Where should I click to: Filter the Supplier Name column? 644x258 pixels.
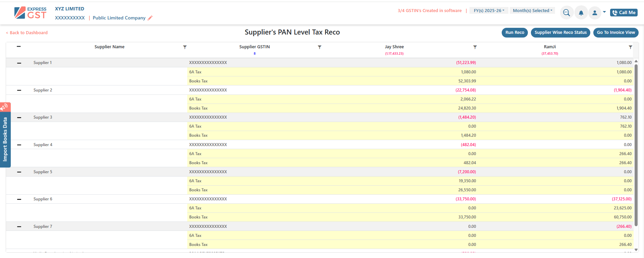185,47
